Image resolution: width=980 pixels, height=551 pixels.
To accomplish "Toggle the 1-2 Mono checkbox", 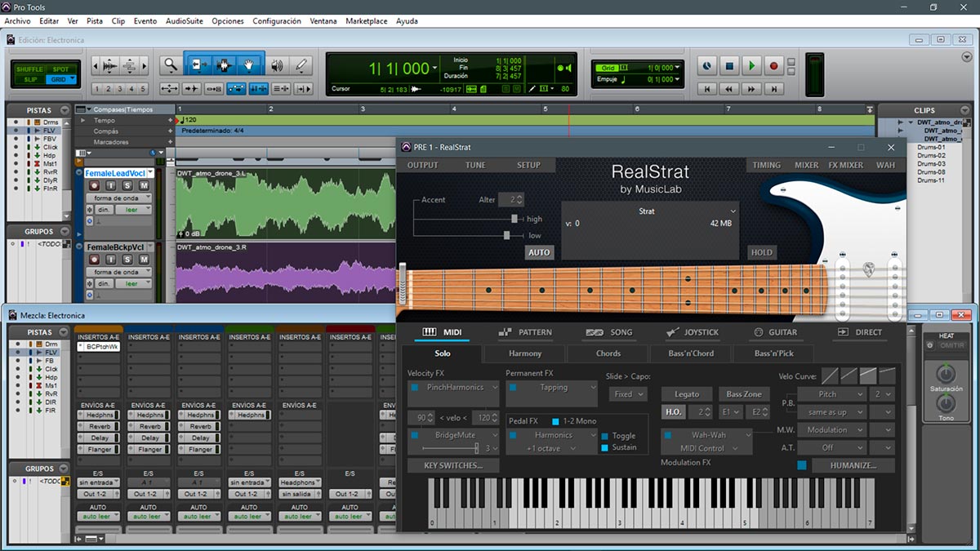I will tap(556, 421).
